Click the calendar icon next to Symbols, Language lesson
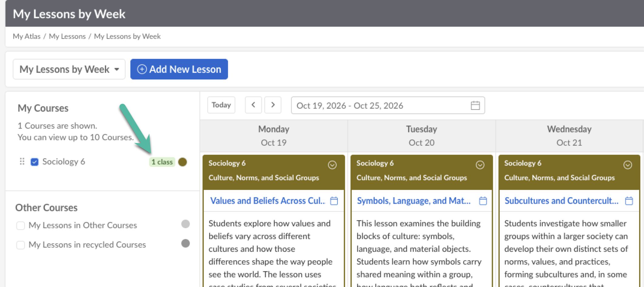 point(483,201)
